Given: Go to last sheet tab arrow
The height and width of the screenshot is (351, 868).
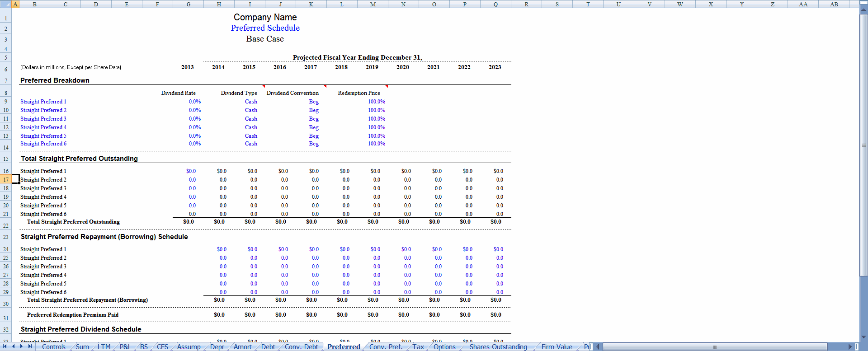Looking at the screenshot, I should pos(30,346).
